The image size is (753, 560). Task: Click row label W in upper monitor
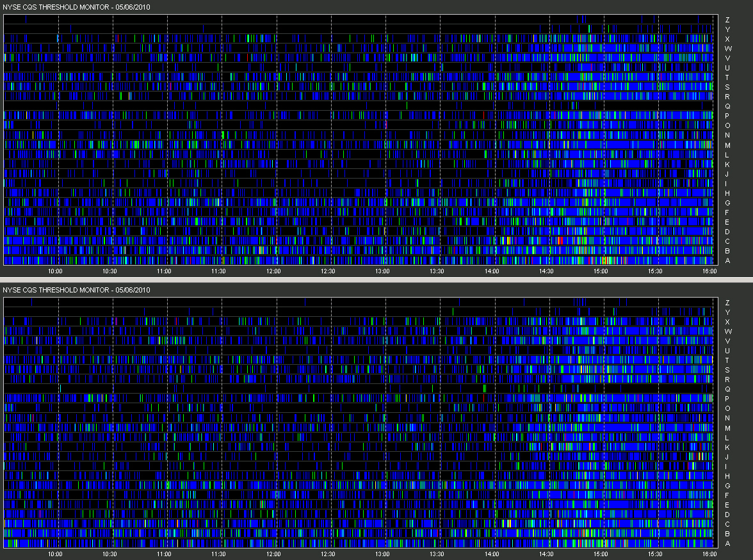click(x=728, y=49)
